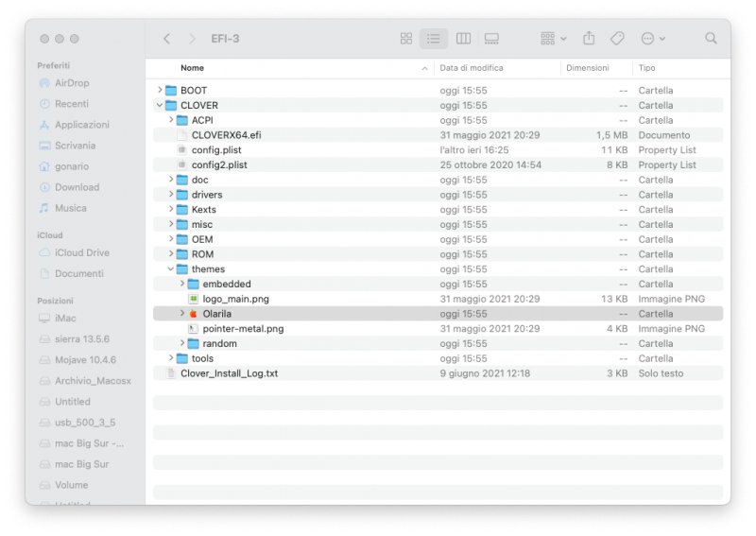This screenshot has height=536, width=756.
Task: Open the group-by options dropdown
Action: (553, 39)
